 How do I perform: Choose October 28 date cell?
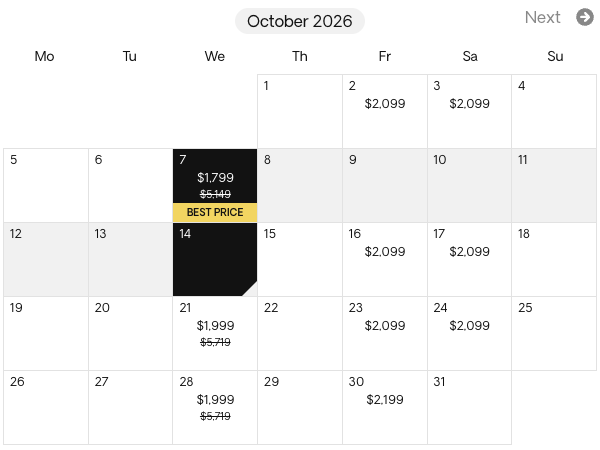coord(215,407)
